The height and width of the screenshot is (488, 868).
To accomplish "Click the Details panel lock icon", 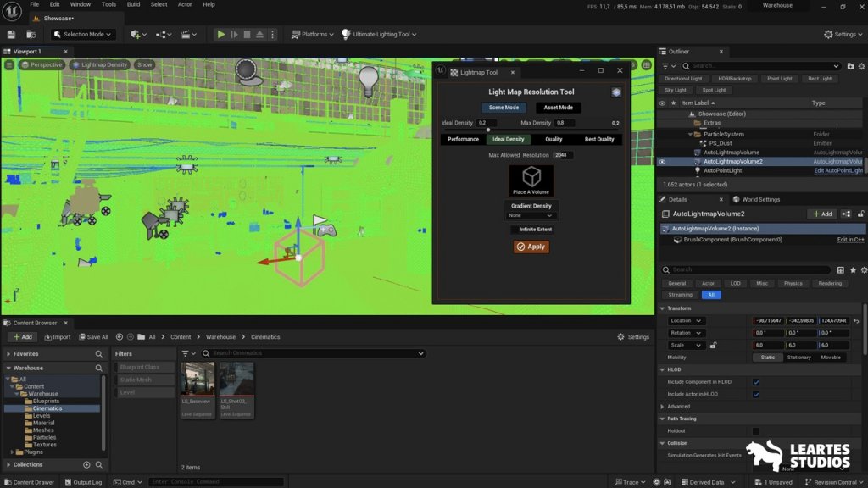I will coord(861,213).
